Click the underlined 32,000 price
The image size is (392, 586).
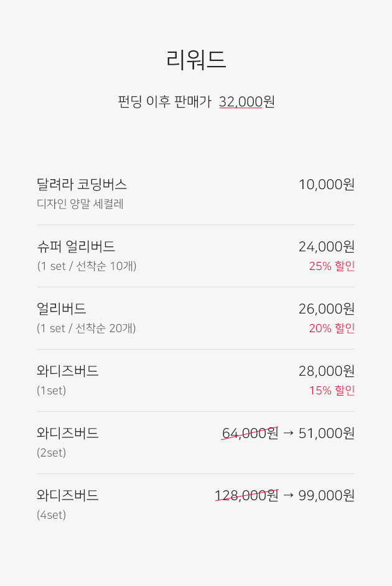[240, 101]
